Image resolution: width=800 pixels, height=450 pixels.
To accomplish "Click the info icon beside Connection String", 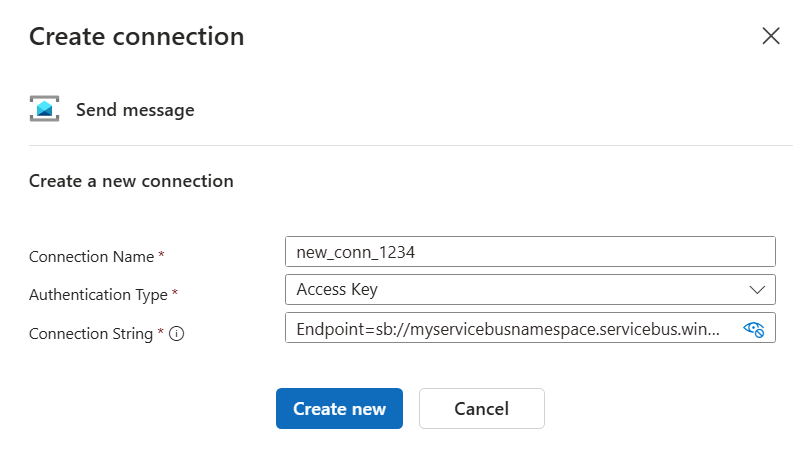I will (177, 334).
